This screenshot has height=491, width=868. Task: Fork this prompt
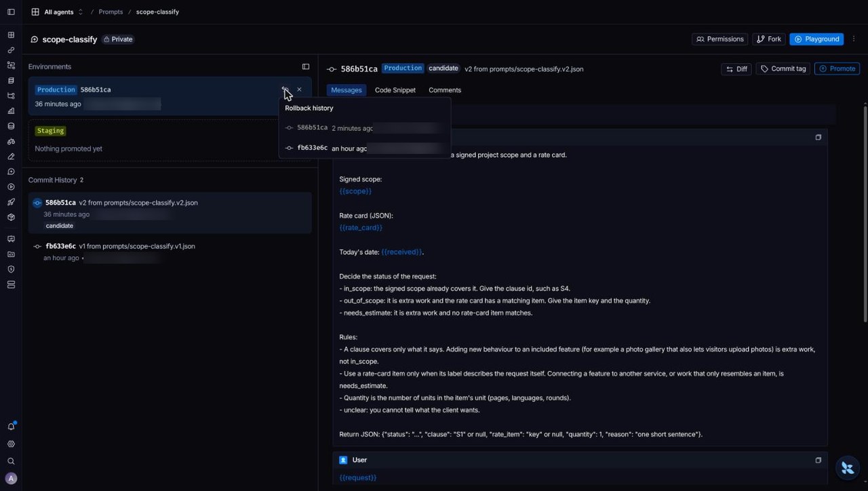(x=769, y=39)
